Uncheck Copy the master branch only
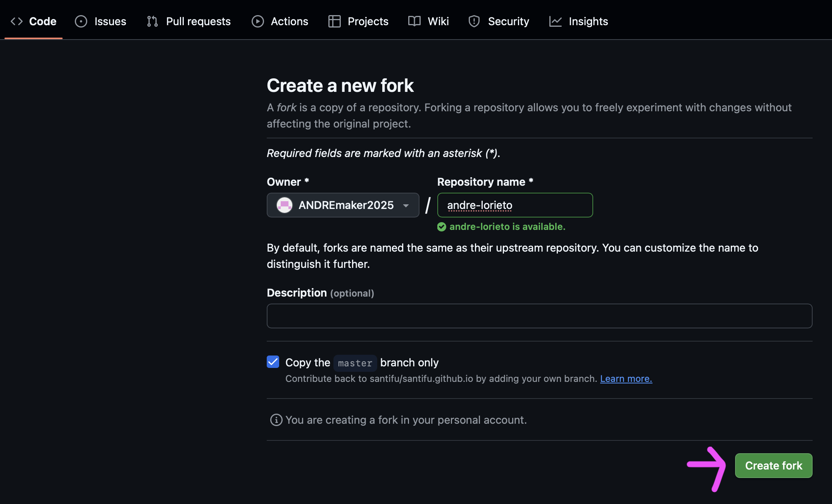This screenshot has height=504, width=832. 273,362
